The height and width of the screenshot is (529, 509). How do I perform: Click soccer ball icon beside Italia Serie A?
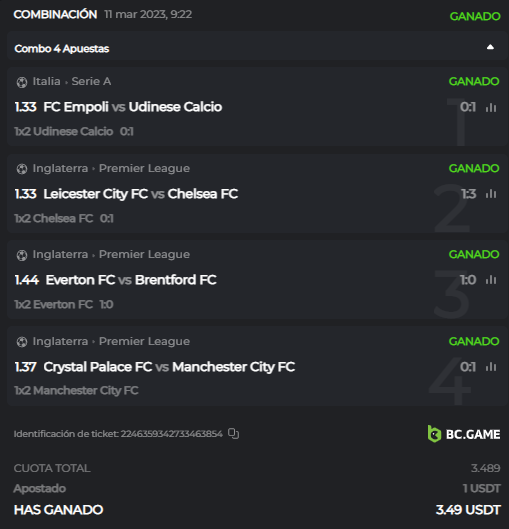[x=22, y=82]
